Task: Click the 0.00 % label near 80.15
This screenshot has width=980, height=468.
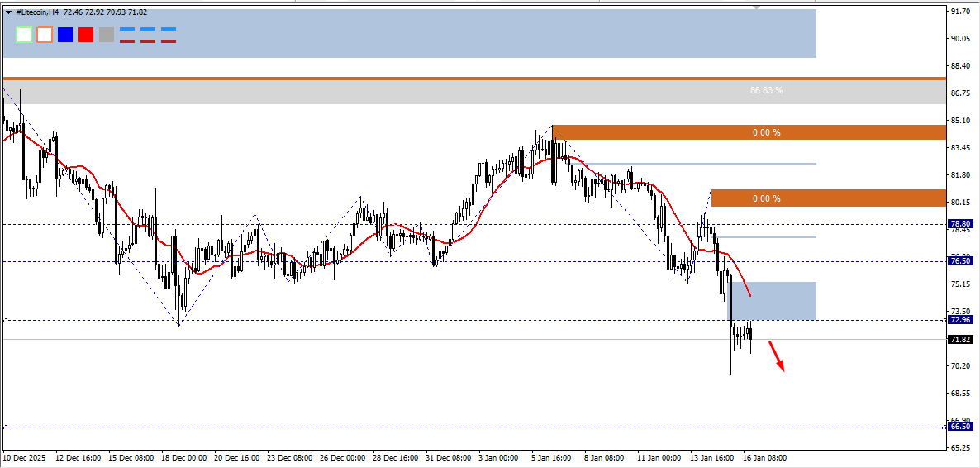Action: pos(766,199)
